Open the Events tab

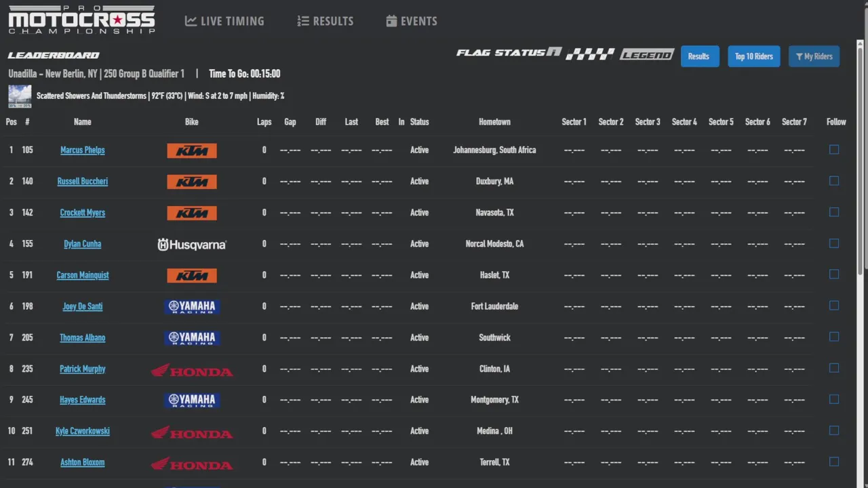tap(412, 21)
